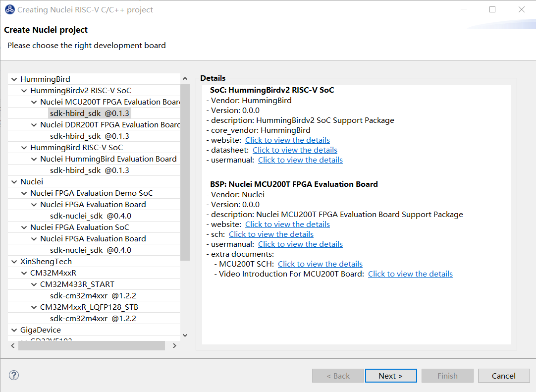The width and height of the screenshot is (536, 392).
Task: Collapse the Nuclei vendor node
Action: tap(14, 182)
